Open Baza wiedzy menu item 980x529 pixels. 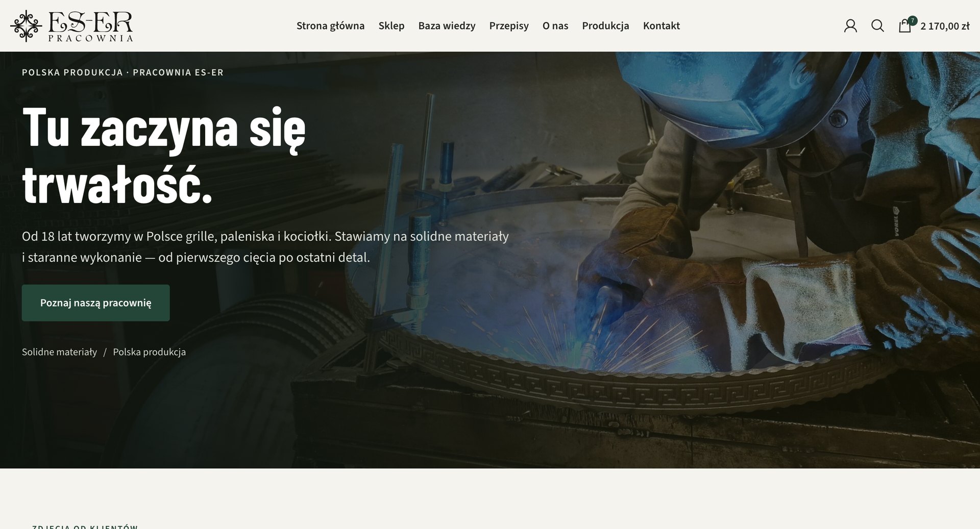point(447,26)
